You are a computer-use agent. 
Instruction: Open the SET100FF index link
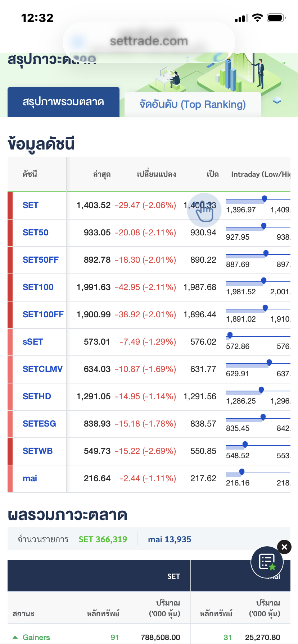pyautogui.click(x=43, y=314)
